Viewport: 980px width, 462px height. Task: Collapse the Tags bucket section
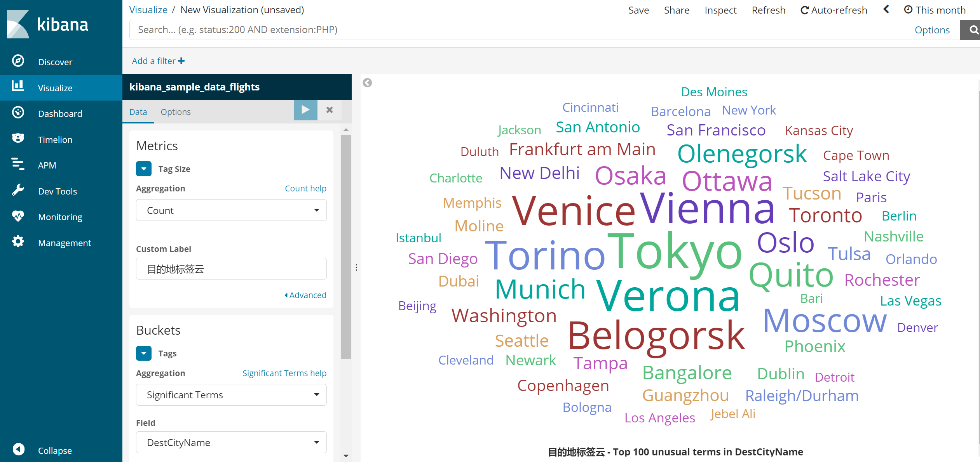click(x=144, y=353)
